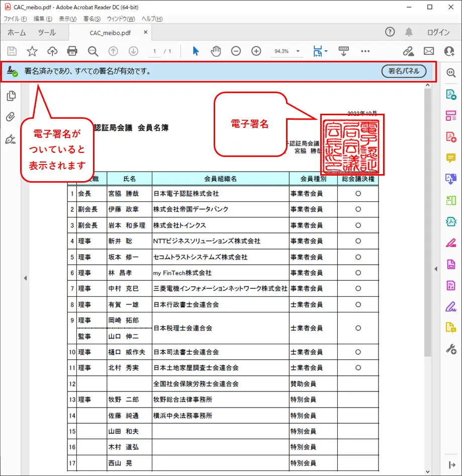Click the ログイン link
The height and width of the screenshot is (476, 462).
437,31
